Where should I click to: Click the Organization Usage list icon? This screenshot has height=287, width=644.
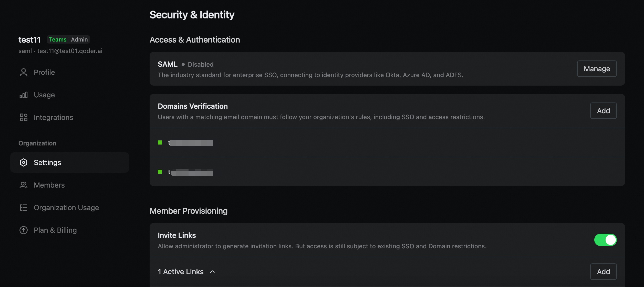click(23, 208)
